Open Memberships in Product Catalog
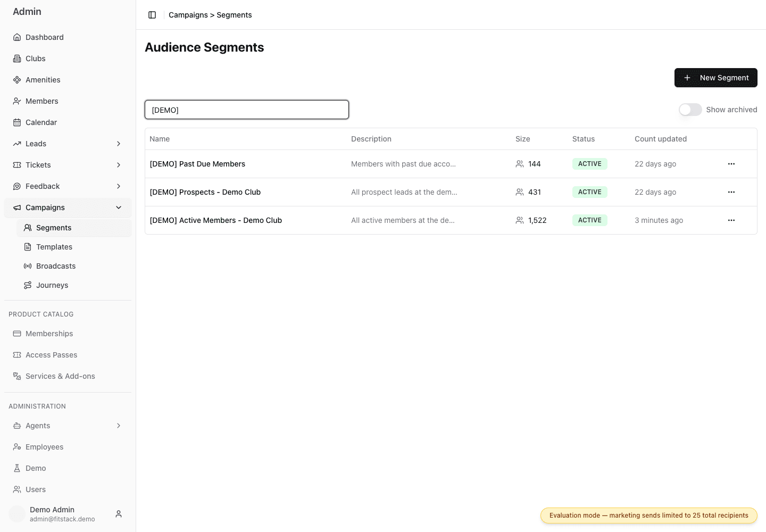 [x=68, y=334]
